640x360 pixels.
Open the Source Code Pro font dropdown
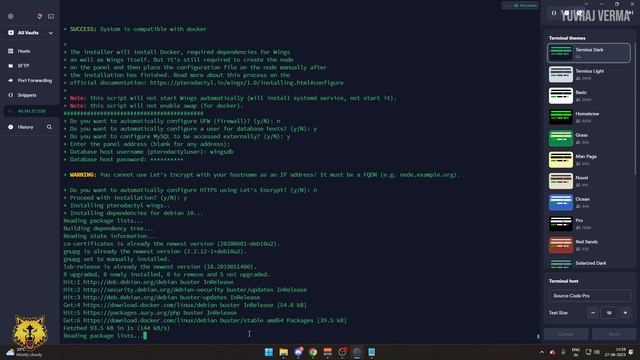(x=589, y=296)
